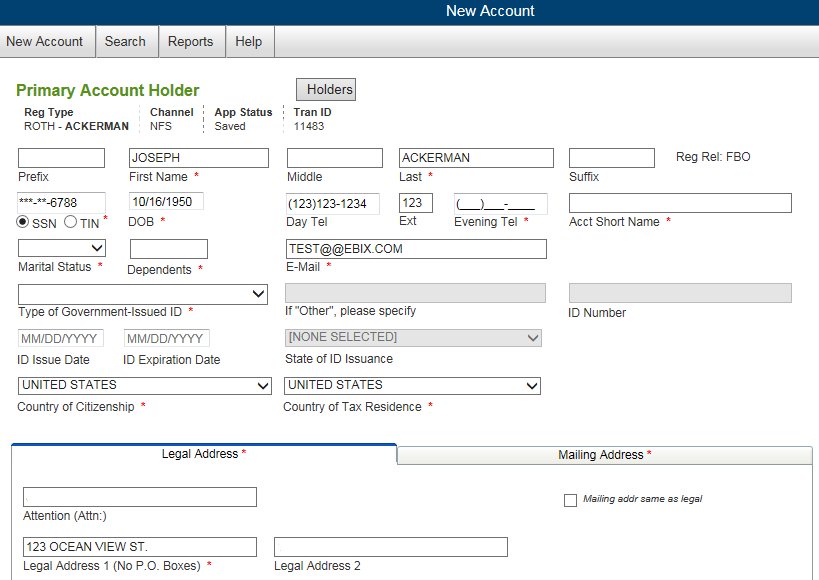This screenshot has height=580, width=819.
Task: Enable Mailing addr same as legal
Action: pyautogui.click(x=570, y=501)
